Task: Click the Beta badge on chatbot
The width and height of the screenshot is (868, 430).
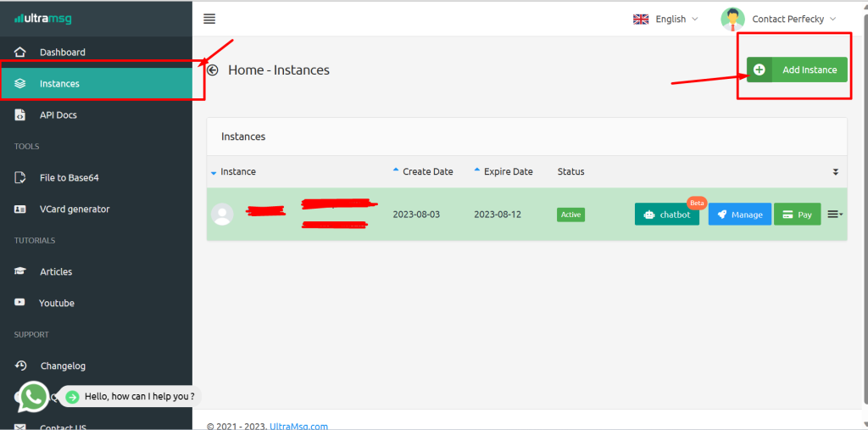Action: (x=697, y=203)
